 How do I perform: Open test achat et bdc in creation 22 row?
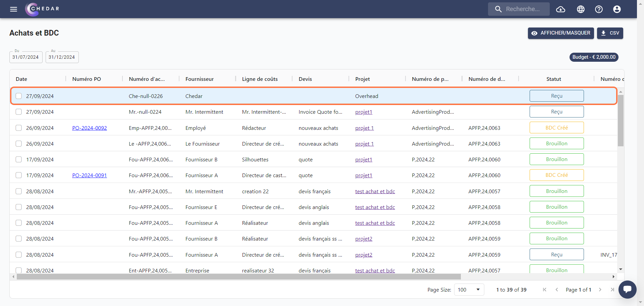[375, 191]
